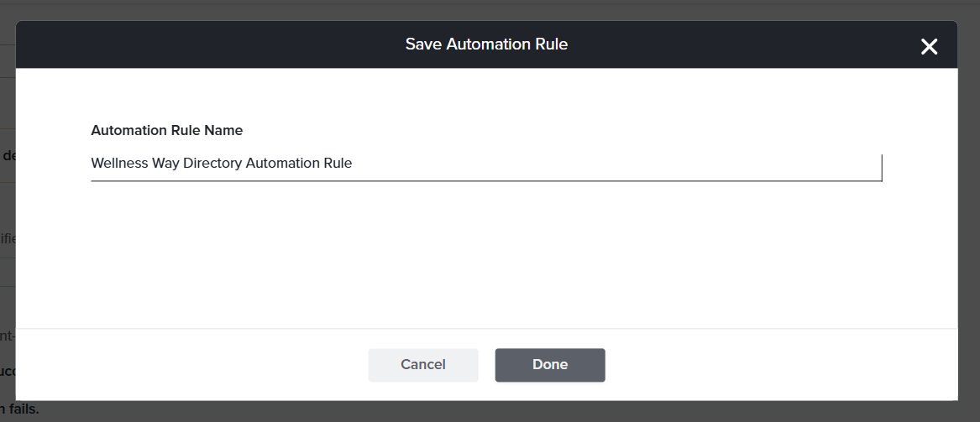Click the final word "Rule" in name field
The width and height of the screenshot is (980, 422).
pos(338,164)
